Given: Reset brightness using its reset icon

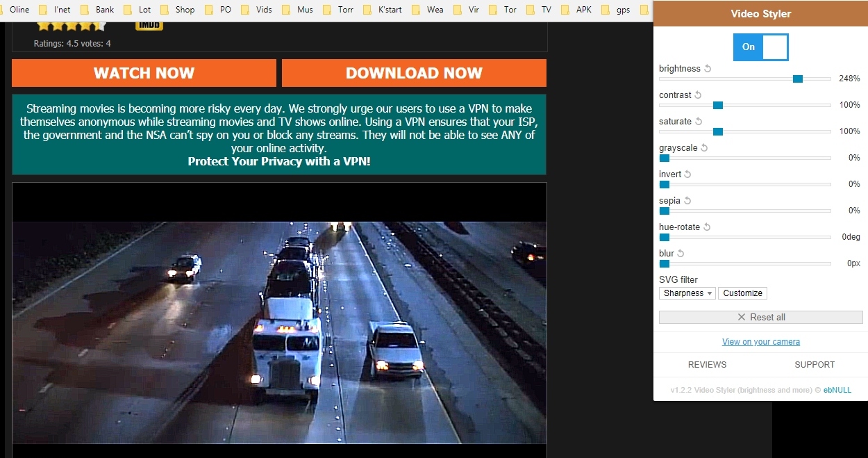Looking at the screenshot, I should coord(708,69).
